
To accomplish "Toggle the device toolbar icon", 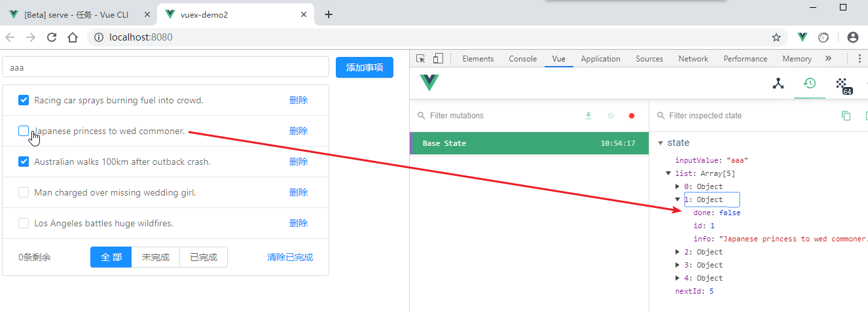I will [x=438, y=58].
